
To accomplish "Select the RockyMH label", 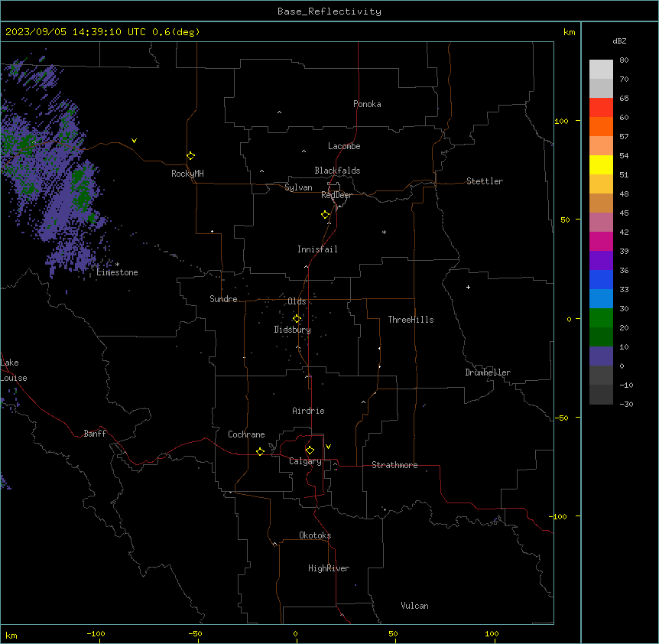I will point(187,174).
